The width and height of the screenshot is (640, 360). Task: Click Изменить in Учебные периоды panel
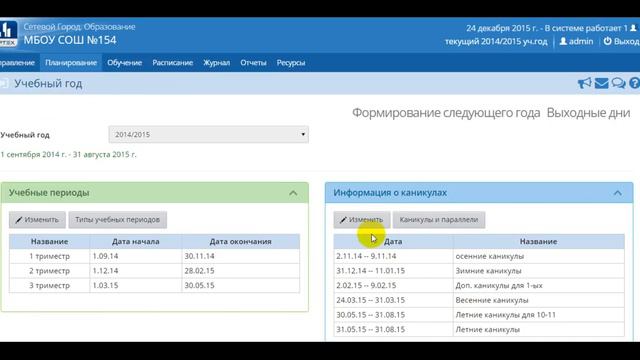tap(37, 220)
